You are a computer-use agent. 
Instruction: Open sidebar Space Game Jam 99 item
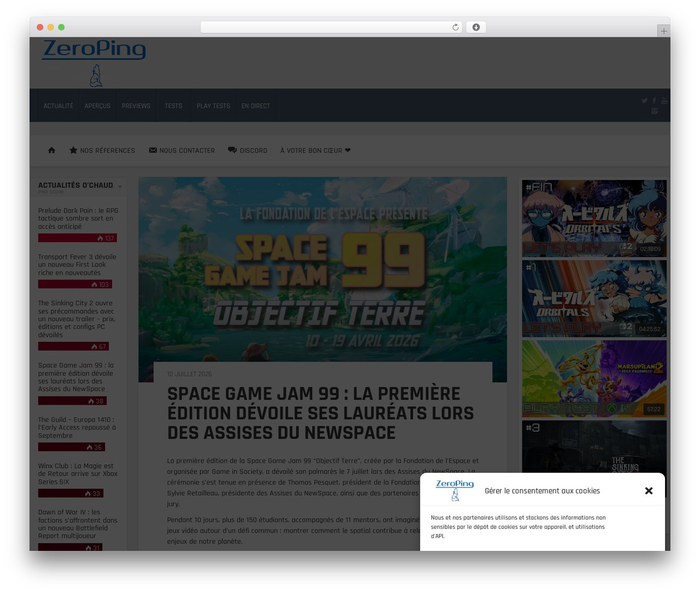coord(76,377)
